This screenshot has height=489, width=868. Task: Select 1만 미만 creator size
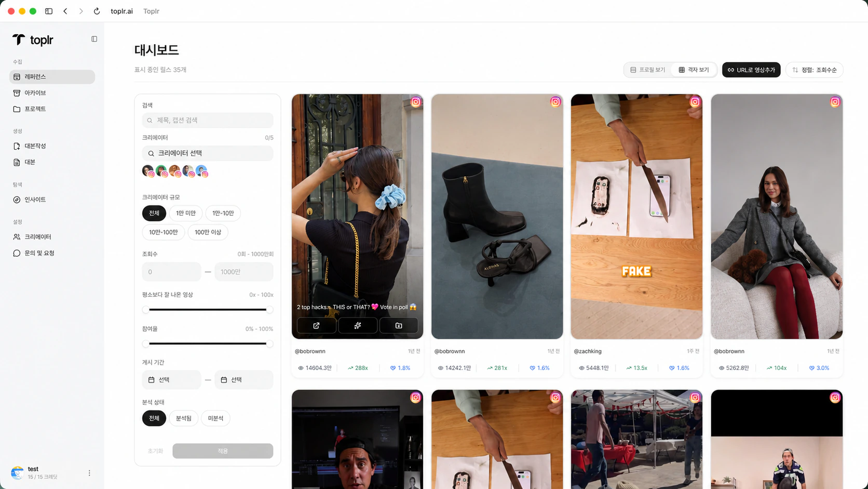pyautogui.click(x=186, y=213)
